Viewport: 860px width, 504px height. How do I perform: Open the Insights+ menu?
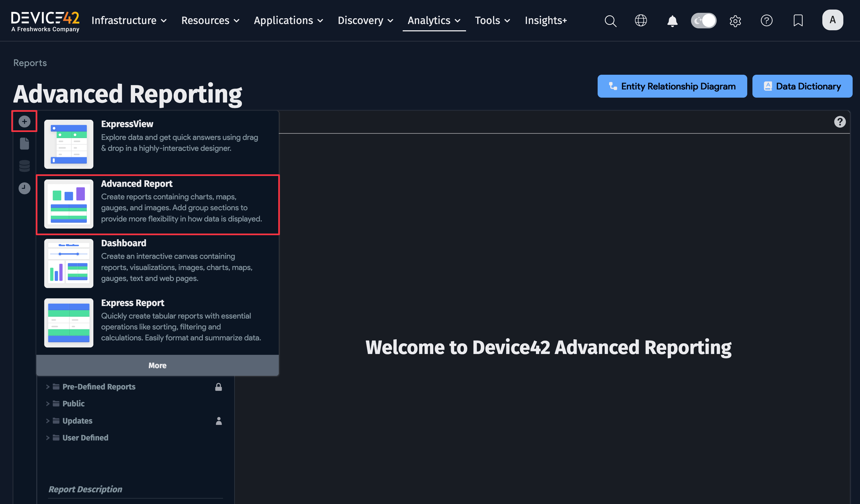coord(546,20)
